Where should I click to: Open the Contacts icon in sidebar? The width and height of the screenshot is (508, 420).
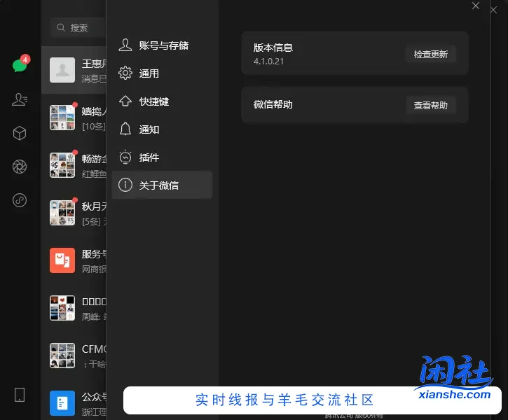point(20,99)
